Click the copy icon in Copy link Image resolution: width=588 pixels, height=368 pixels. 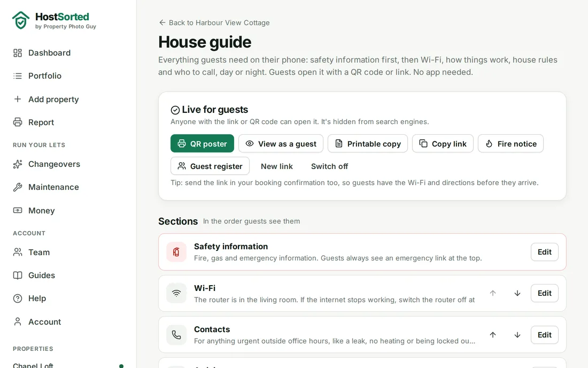click(x=423, y=144)
